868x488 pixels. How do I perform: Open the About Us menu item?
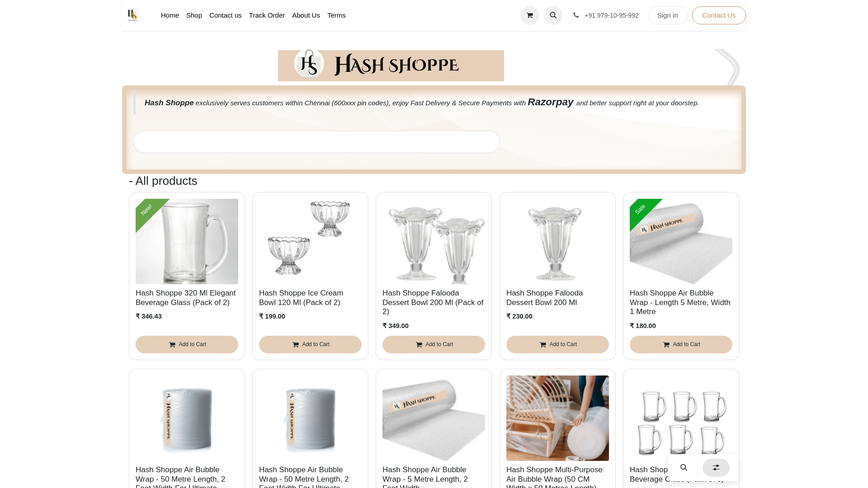click(306, 15)
